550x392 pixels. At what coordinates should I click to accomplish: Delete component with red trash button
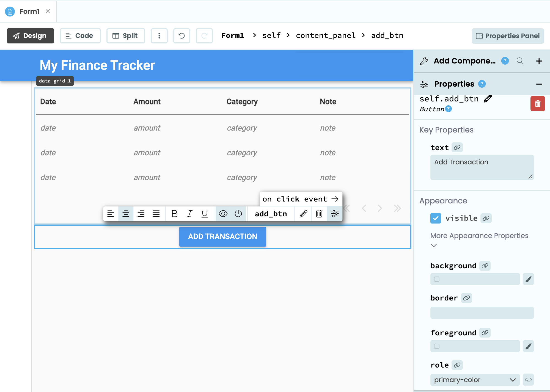point(538,104)
